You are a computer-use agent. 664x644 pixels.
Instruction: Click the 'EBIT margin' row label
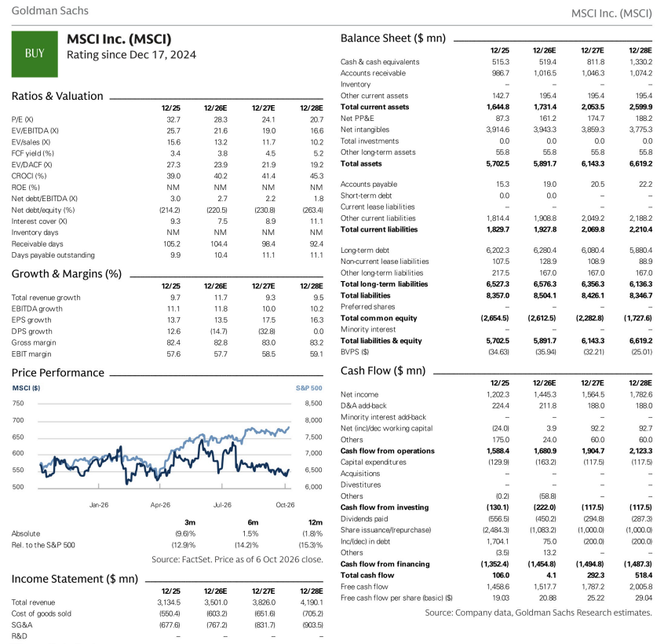coord(31,354)
